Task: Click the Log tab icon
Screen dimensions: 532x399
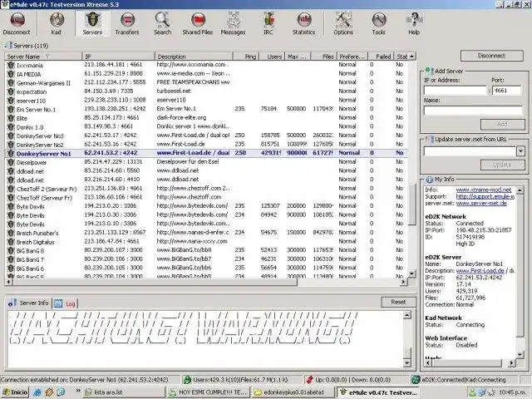Action: pyautogui.click(x=58, y=303)
